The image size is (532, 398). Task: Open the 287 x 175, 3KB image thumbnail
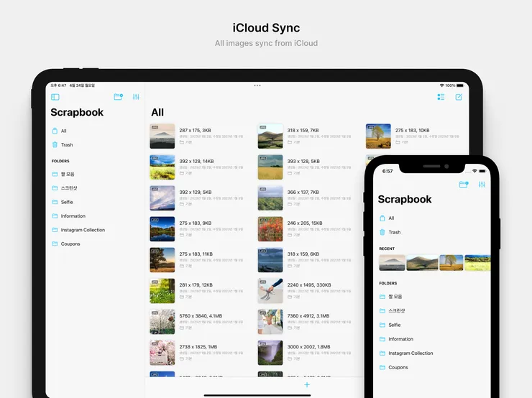[162, 136]
